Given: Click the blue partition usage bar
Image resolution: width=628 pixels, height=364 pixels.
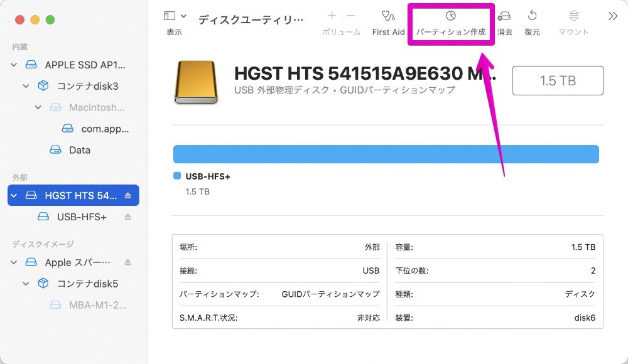Looking at the screenshot, I should point(386,154).
